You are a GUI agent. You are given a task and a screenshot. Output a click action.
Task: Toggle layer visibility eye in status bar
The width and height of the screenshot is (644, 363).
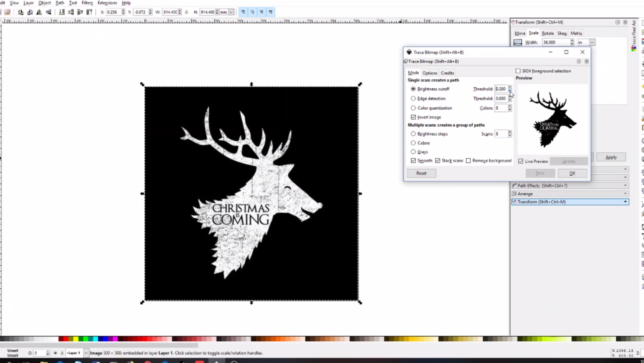coord(55,353)
